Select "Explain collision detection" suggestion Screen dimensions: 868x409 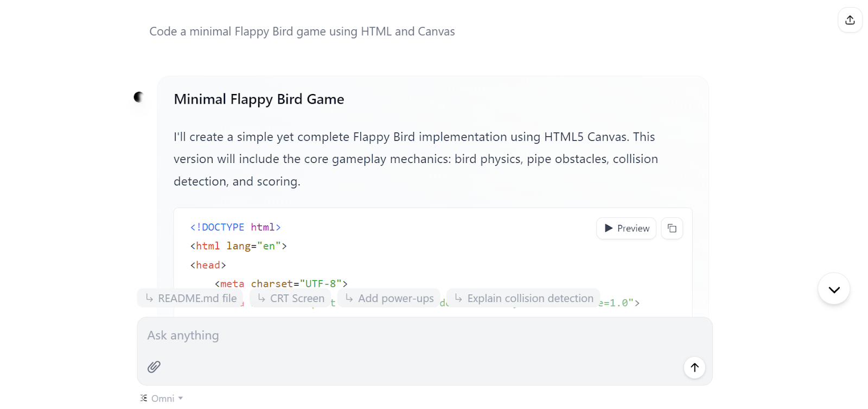[x=524, y=298]
